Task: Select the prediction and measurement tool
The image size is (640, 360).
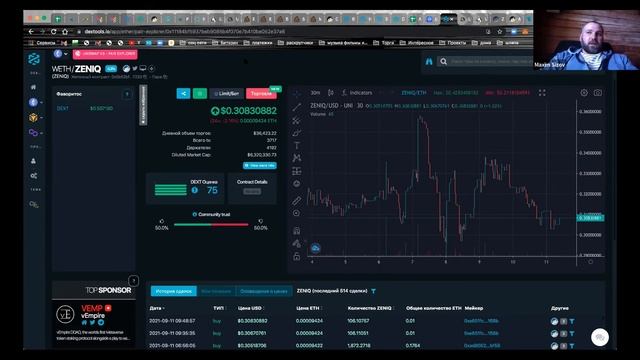Action: [x=297, y=171]
